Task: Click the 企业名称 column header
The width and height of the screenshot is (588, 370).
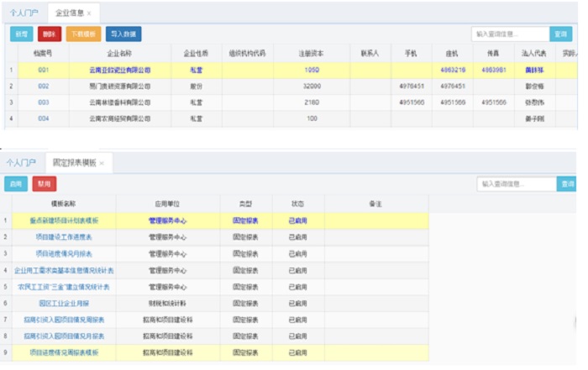Action: pyautogui.click(x=119, y=54)
